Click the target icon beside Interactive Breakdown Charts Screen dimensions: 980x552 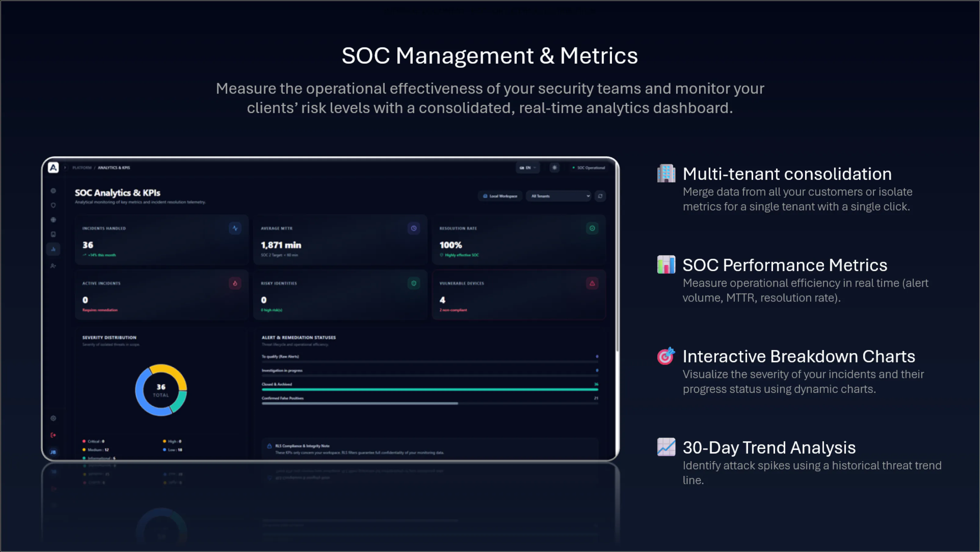click(x=666, y=356)
